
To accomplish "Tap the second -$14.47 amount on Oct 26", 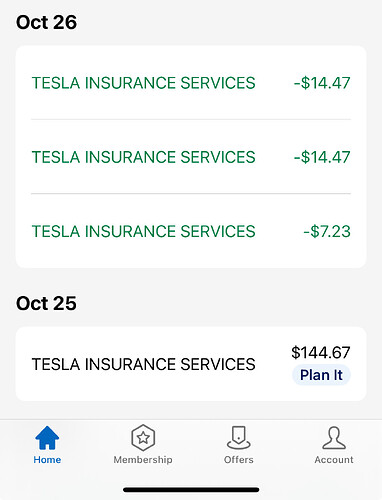I will pyautogui.click(x=322, y=157).
